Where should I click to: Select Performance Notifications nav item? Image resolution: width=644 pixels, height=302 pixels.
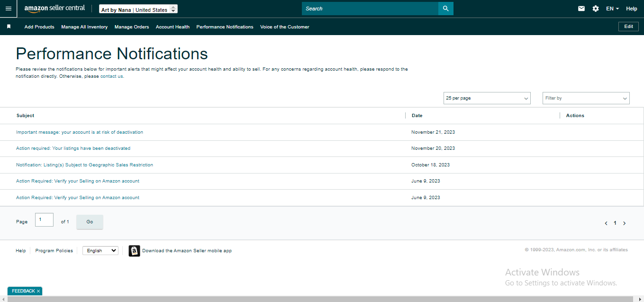pos(225,27)
